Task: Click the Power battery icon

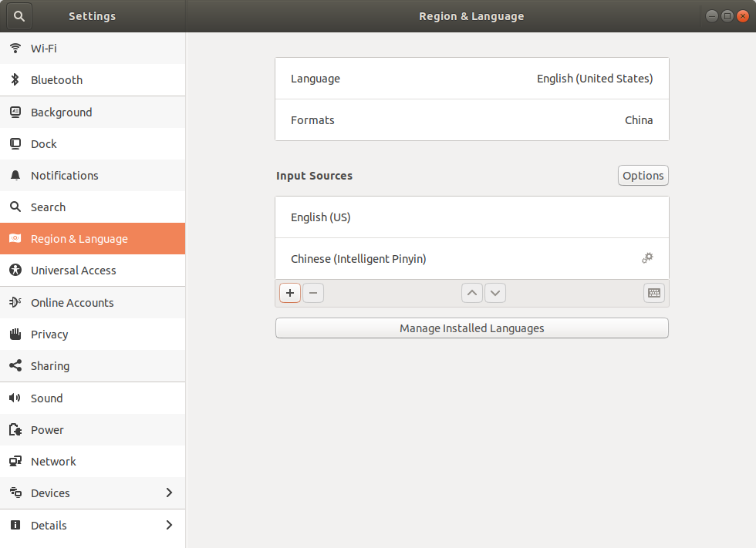Action: (x=15, y=429)
